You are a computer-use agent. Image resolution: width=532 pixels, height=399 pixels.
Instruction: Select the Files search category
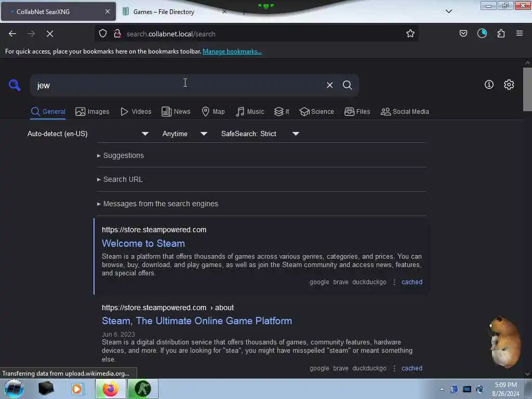pos(357,112)
